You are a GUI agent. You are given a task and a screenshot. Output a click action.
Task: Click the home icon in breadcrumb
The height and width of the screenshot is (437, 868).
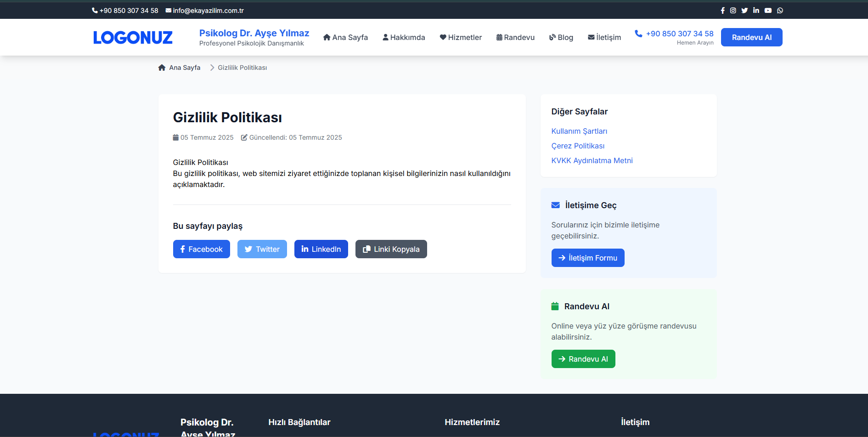coord(162,68)
